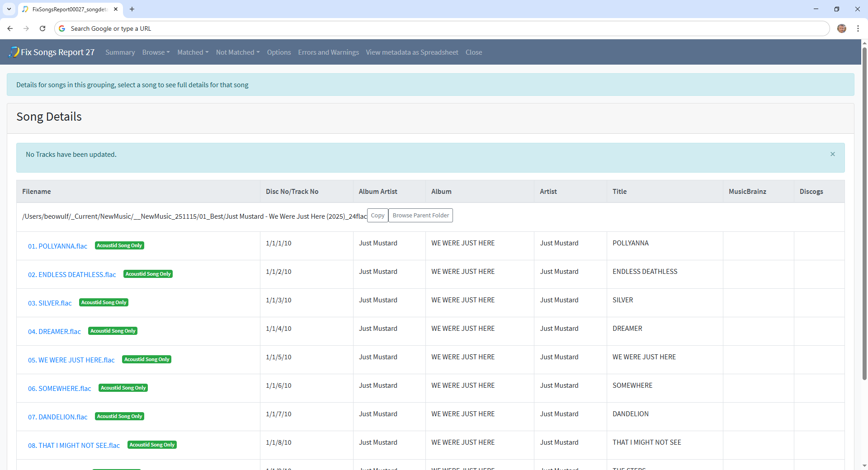
Task: Select View metadata as Spreadsheet
Action: [412, 52]
